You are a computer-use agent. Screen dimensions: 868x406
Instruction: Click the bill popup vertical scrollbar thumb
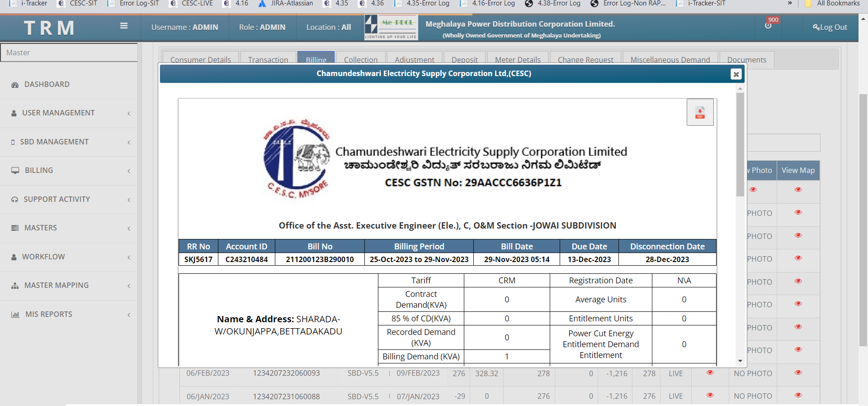click(740, 144)
